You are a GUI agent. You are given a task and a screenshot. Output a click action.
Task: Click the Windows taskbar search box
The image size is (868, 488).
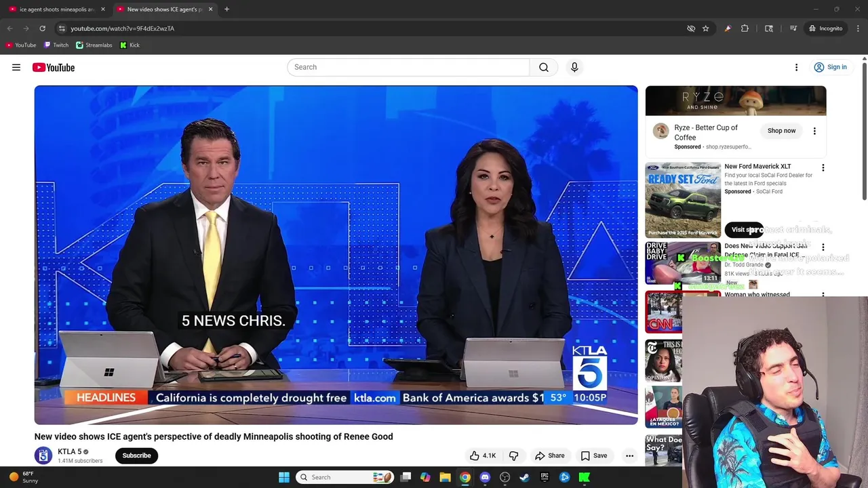pyautogui.click(x=344, y=477)
